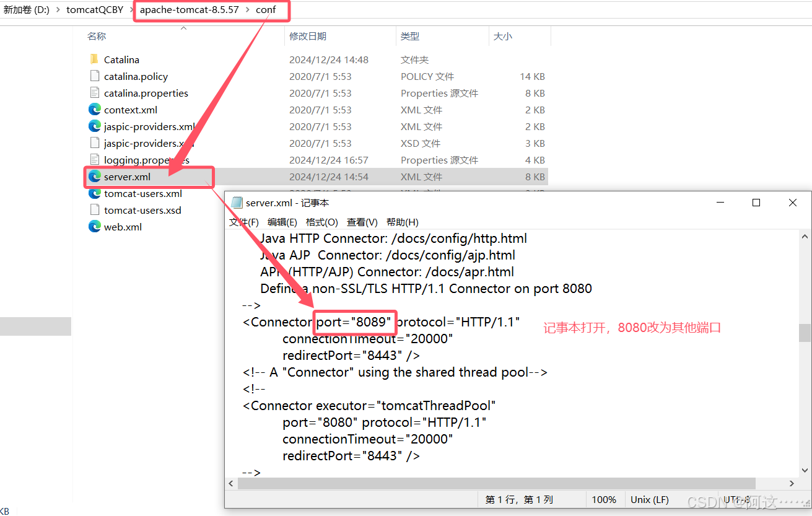Open the server.xml file icon
Viewport: 812px width, 516px height.
96,177
